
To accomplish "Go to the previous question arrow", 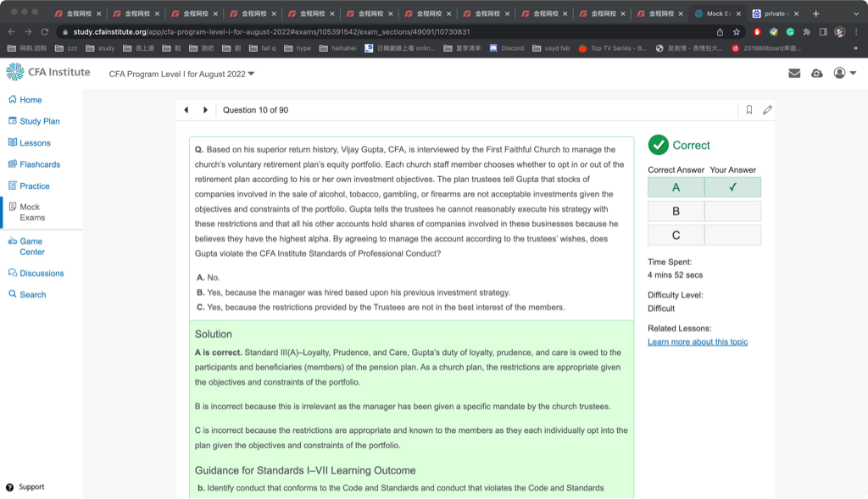I will tap(186, 110).
